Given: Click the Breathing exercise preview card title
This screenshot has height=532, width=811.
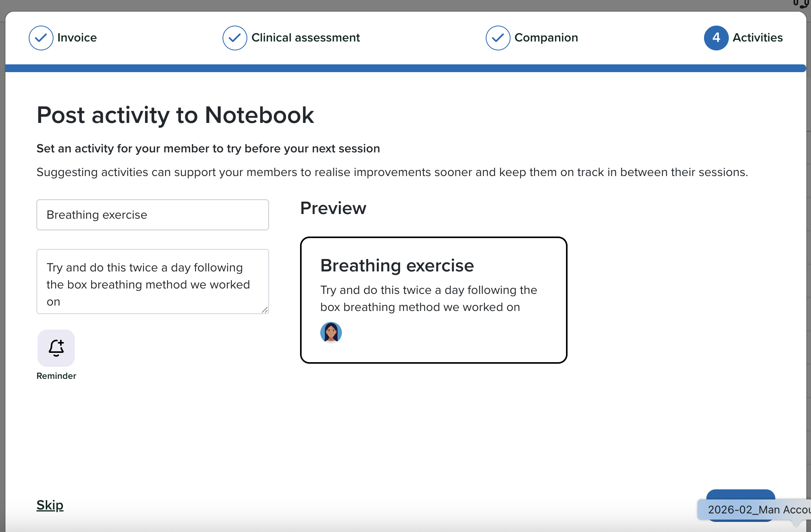Looking at the screenshot, I should 397,266.
